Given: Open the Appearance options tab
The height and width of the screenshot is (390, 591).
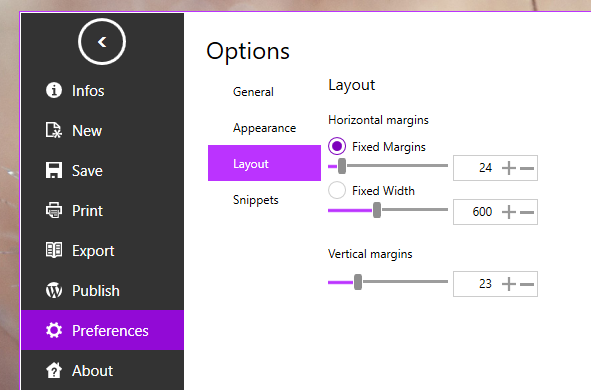Looking at the screenshot, I should click(x=264, y=128).
